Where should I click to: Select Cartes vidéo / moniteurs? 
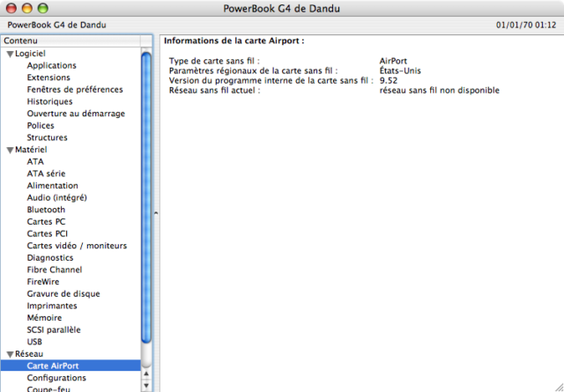77,246
